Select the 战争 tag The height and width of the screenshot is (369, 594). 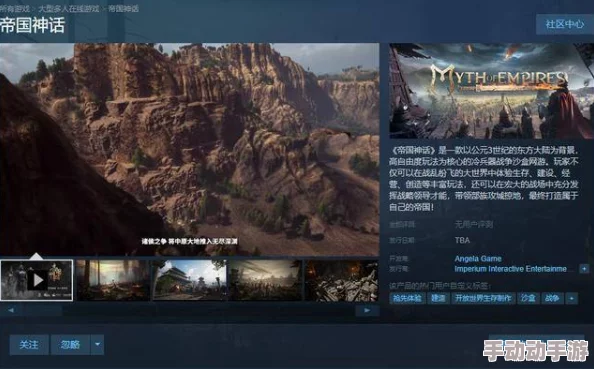pos(552,299)
